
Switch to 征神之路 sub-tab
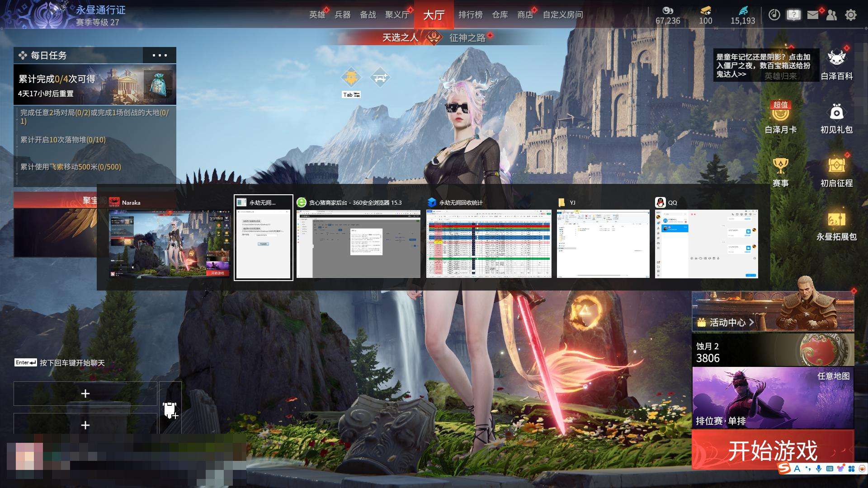[x=467, y=38]
